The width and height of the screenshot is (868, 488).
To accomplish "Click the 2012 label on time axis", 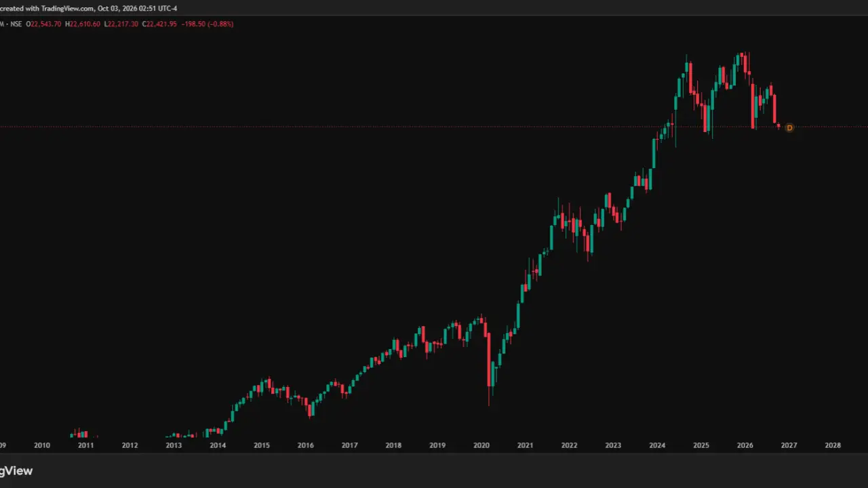I will click(x=130, y=445).
